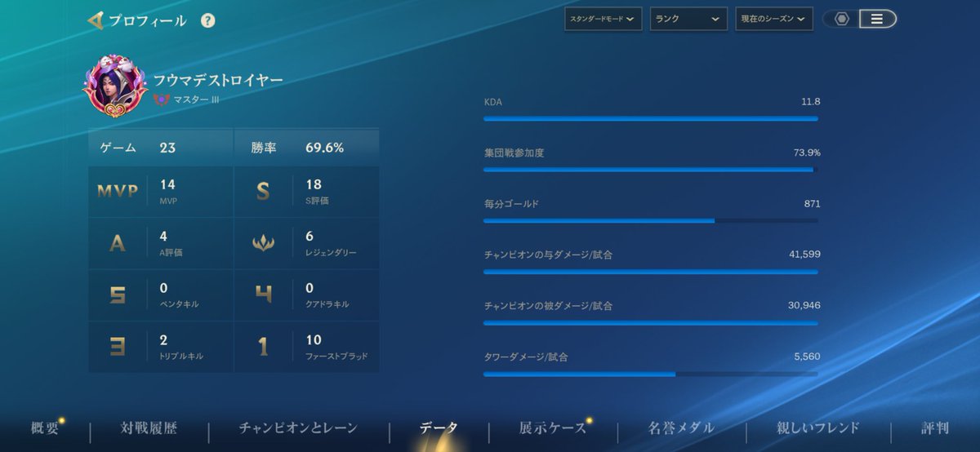
Task: Tap the Legendary wings icon
Action: [x=263, y=243]
